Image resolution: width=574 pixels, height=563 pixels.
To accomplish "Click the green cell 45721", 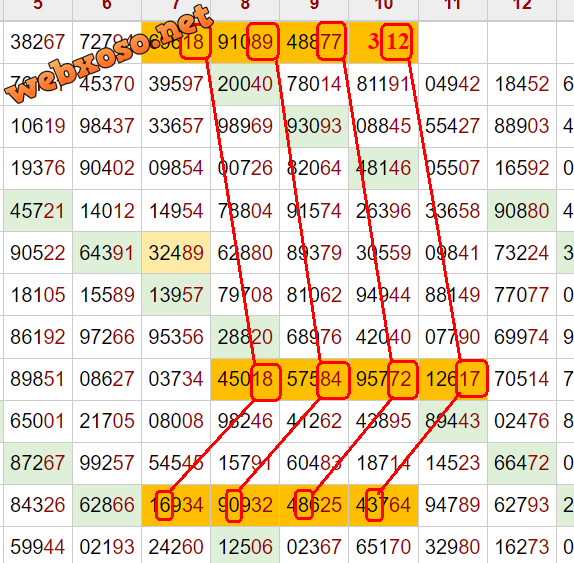I will (x=38, y=211).
